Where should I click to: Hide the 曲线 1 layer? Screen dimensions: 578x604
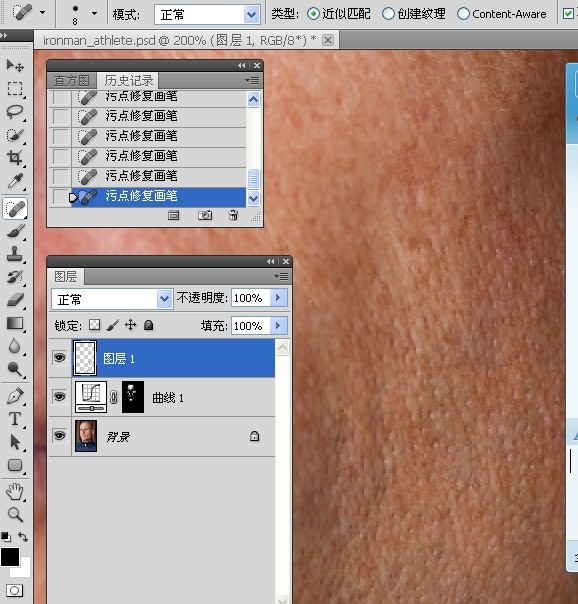pos(59,397)
